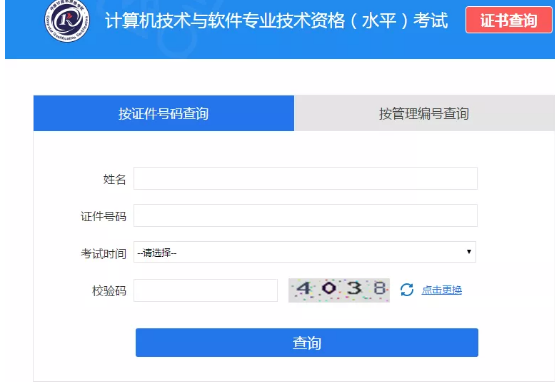The height and width of the screenshot is (382, 555).
Task: Click the 点击更换 link
Action: pyautogui.click(x=441, y=290)
